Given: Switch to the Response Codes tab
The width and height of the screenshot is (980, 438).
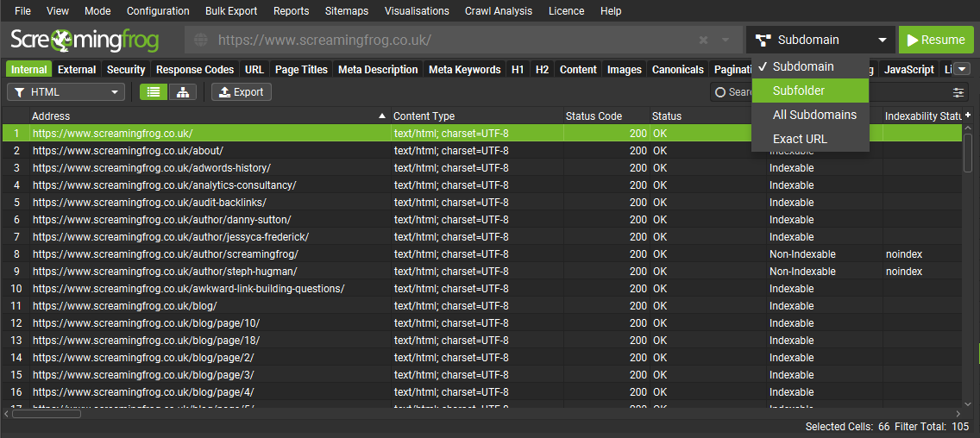Looking at the screenshot, I should point(195,70).
